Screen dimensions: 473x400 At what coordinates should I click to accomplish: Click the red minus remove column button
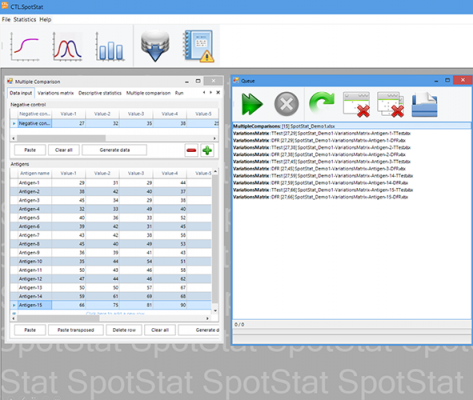[191, 150]
